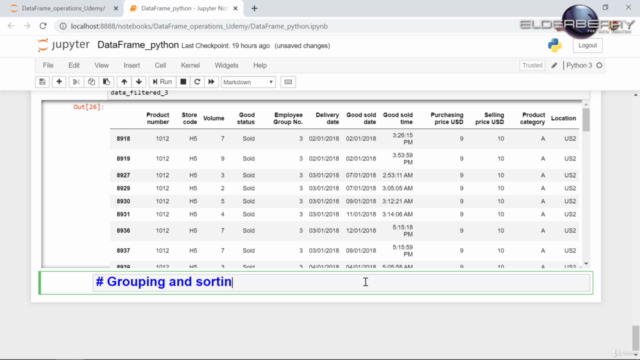640x360 pixels.
Task: Cut selected cells with scissors icon
Action: 76,82
